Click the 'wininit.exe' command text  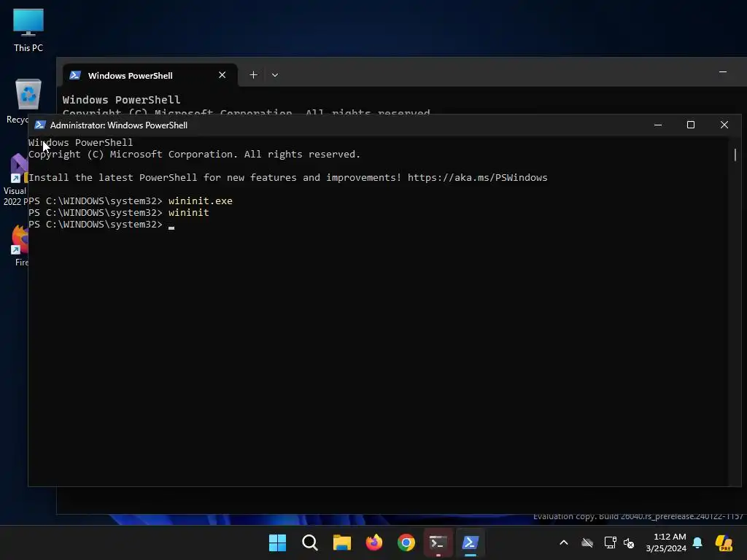click(x=201, y=201)
